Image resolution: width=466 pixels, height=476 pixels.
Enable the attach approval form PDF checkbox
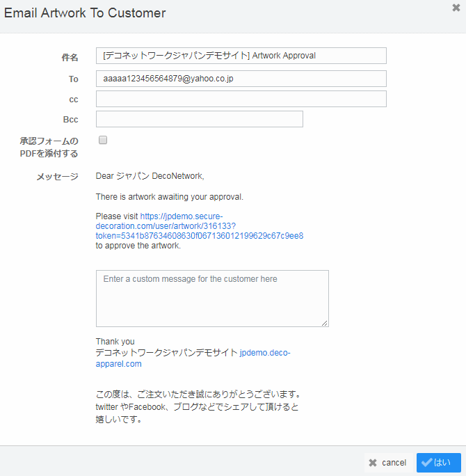[x=103, y=140]
